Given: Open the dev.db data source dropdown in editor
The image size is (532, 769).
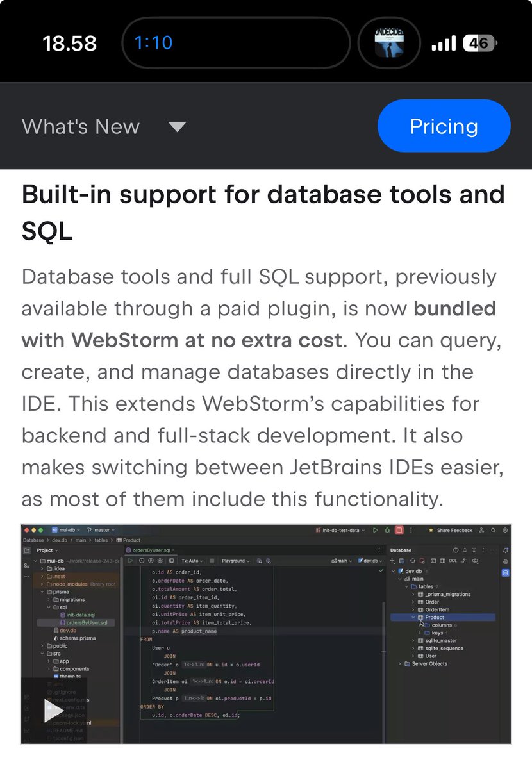Looking at the screenshot, I should (x=369, y=561).
